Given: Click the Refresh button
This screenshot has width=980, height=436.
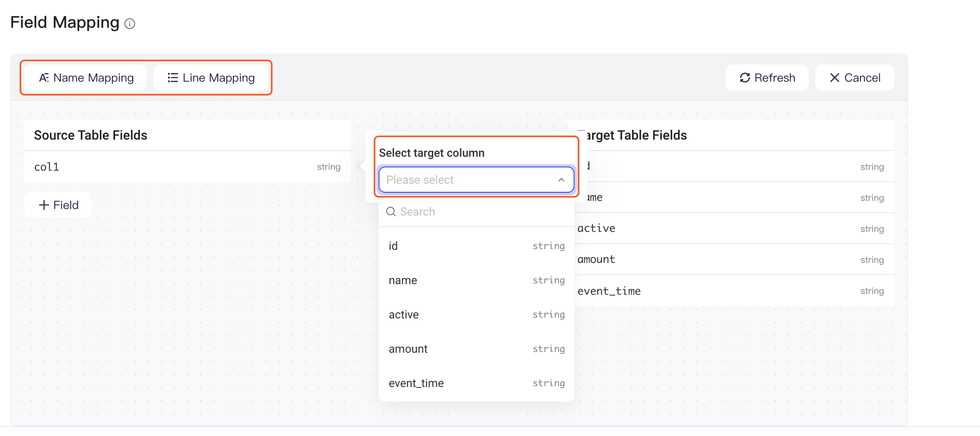Looking at the screenshot, I should coord(767,78).
